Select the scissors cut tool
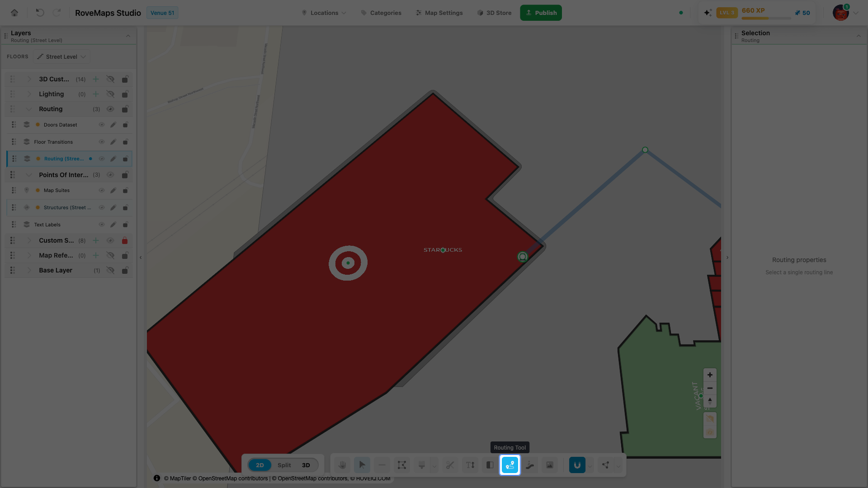The image size is (868, 488). point(450,465)
